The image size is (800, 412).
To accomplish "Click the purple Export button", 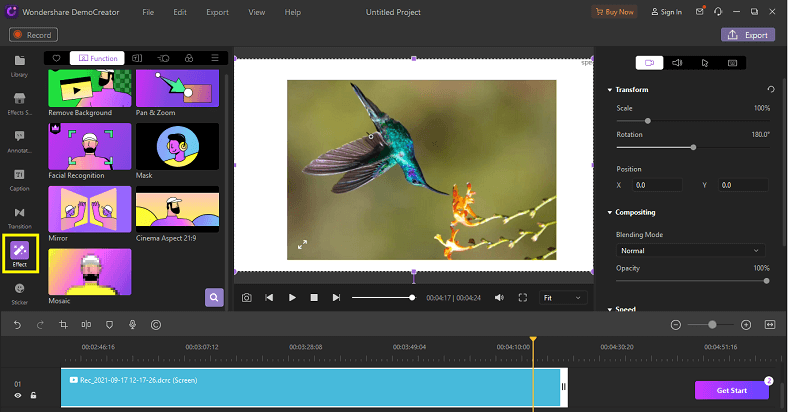I will pyautogui.click(x=748, y=35).
